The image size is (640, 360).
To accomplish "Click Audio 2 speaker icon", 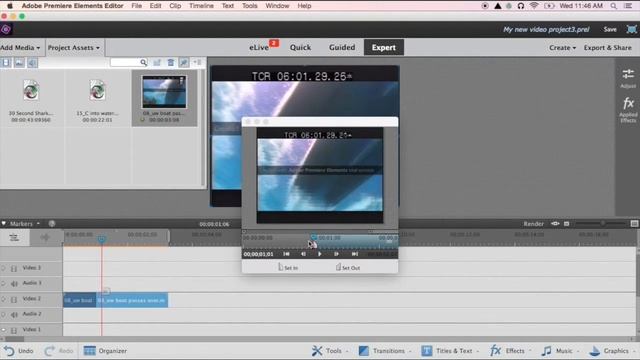I will click(x=14, y=315).
